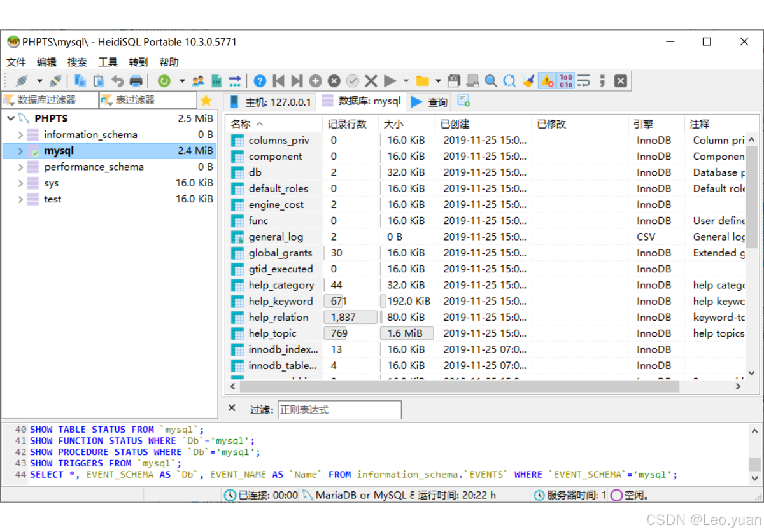Switch to the 数据库: mysql tab
This screenshot has height=532, width=764.
point(362,101)
